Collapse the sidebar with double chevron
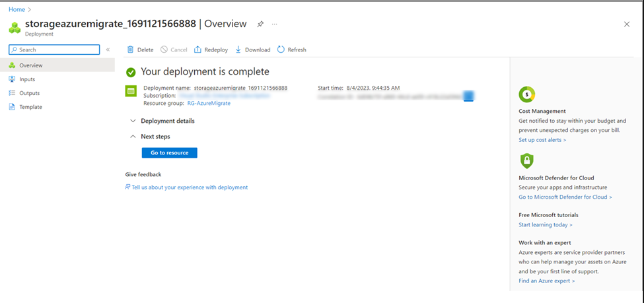 pyautogui.click(x=108, y=50)
